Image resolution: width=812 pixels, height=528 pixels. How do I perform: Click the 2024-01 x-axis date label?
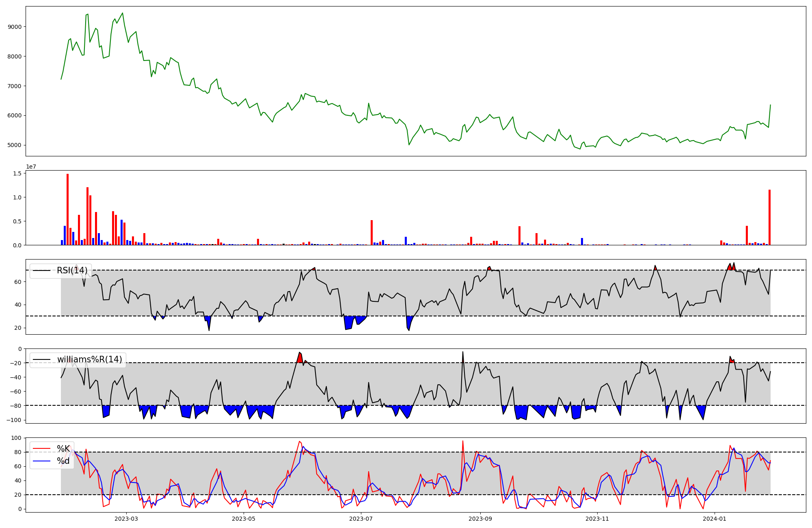point(715,519)
